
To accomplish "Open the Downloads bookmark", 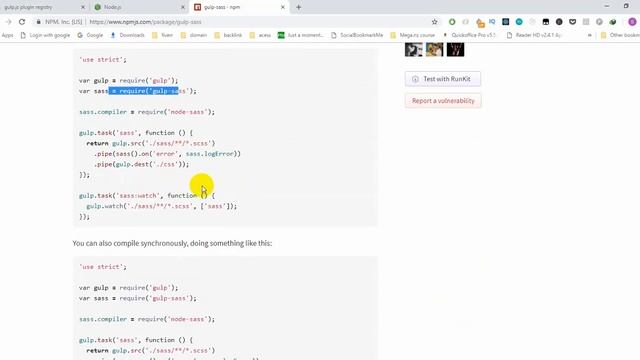I will pyautogui.click(x=127, y=35).
